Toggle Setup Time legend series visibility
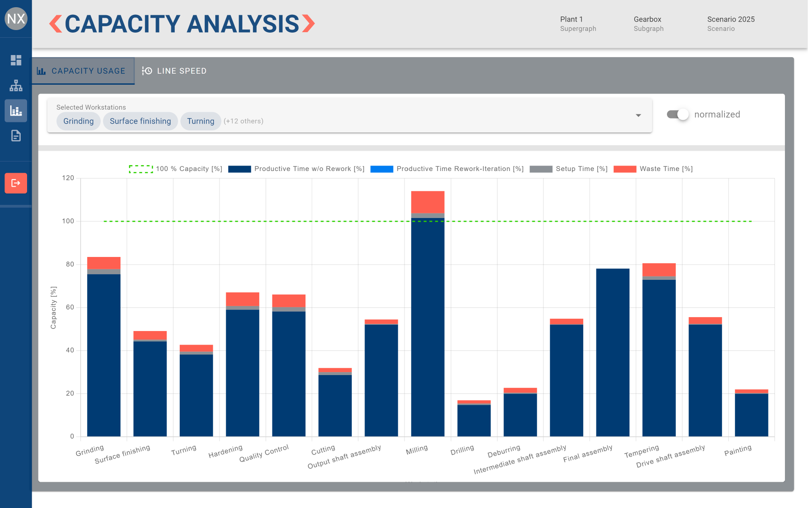 (541, 169)
